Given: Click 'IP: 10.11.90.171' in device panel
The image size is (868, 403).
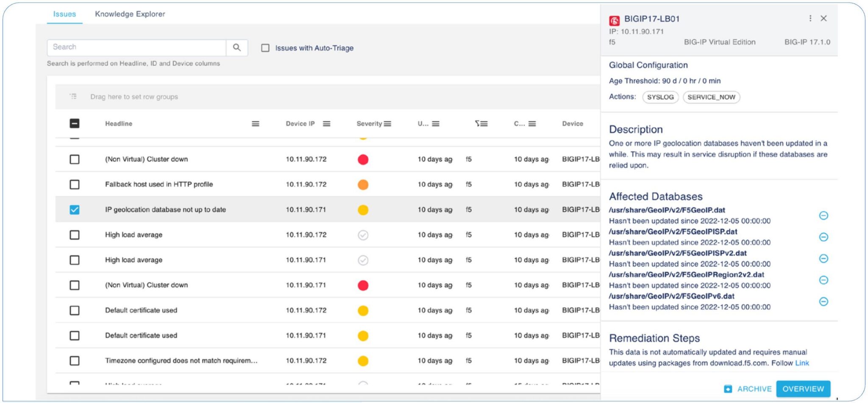Looking at the screenshot, I should [636, 31].
